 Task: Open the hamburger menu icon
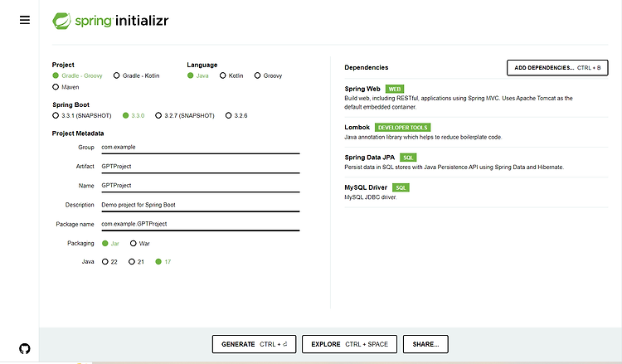(25, 20)
